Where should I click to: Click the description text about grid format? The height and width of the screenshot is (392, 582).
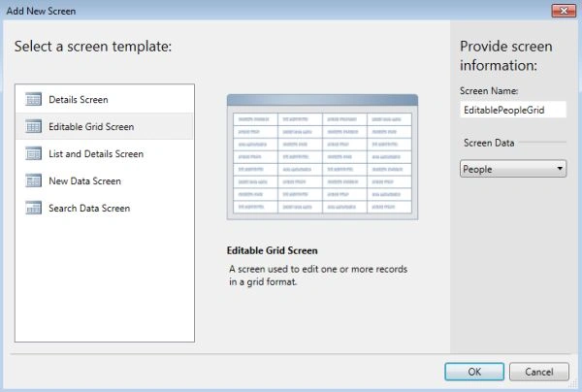click(x=318, y=275)
